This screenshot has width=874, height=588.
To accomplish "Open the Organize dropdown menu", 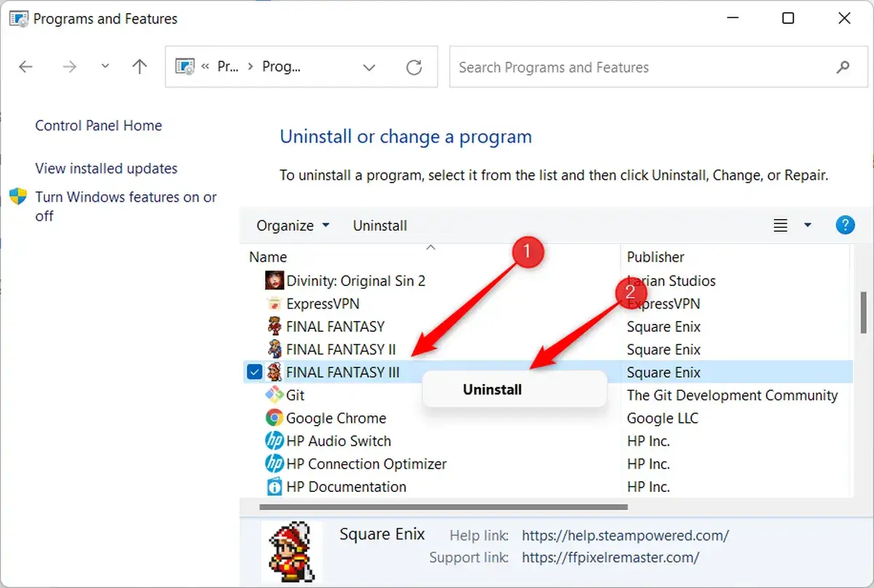I will pos(293,226).
